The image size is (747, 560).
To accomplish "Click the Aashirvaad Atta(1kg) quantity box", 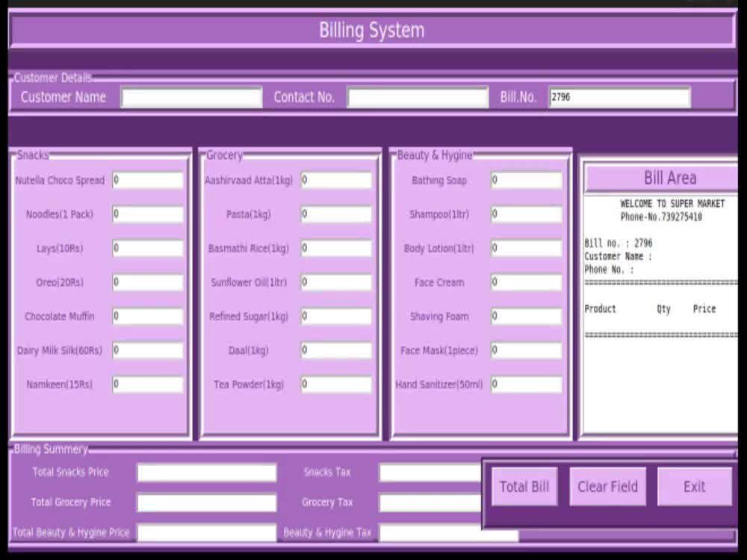I will [x=336, y=180].
